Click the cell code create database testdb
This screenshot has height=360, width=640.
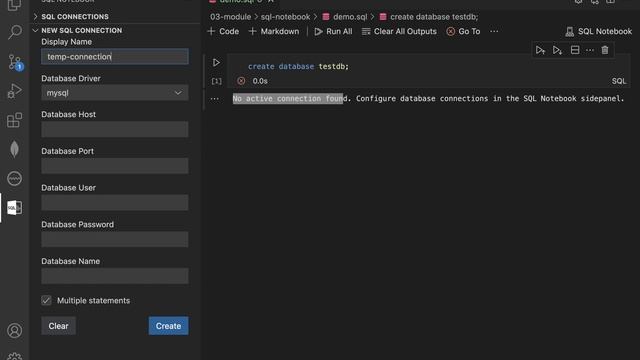tap(298, 66)
